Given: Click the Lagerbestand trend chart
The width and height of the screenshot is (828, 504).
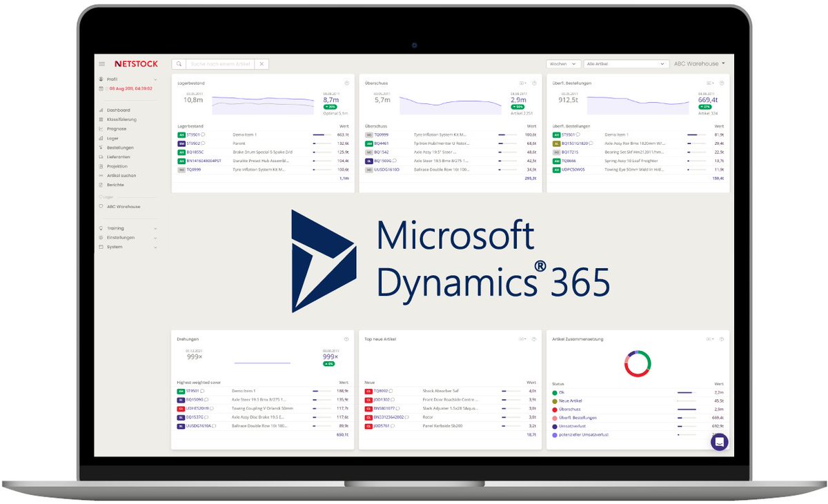Looking at the screenshot, I should (x=262, y=105).
